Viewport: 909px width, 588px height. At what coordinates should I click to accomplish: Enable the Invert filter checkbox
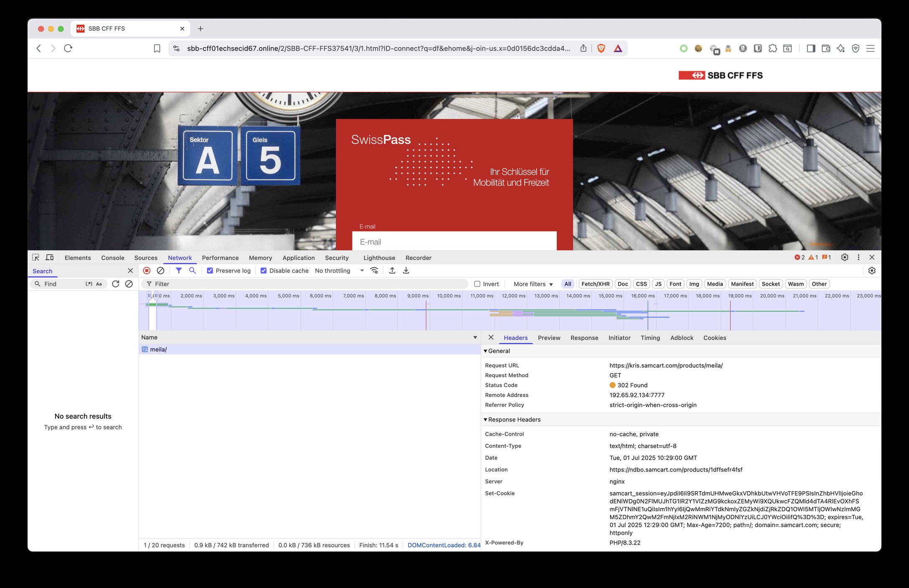click(x=477, y=284)
